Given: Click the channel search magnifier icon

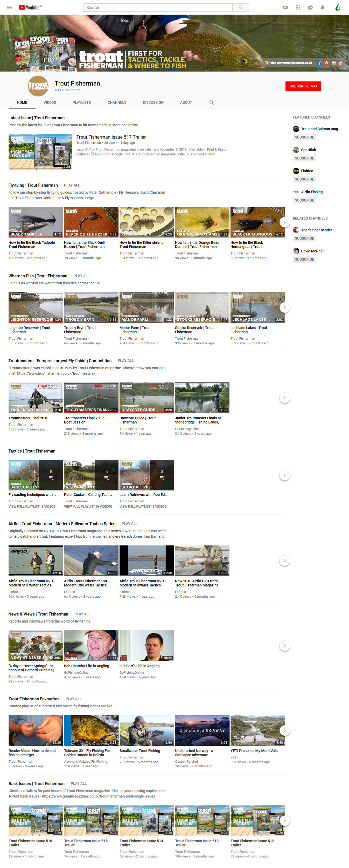Looking at the screenshot, I should tap(211, 102).
